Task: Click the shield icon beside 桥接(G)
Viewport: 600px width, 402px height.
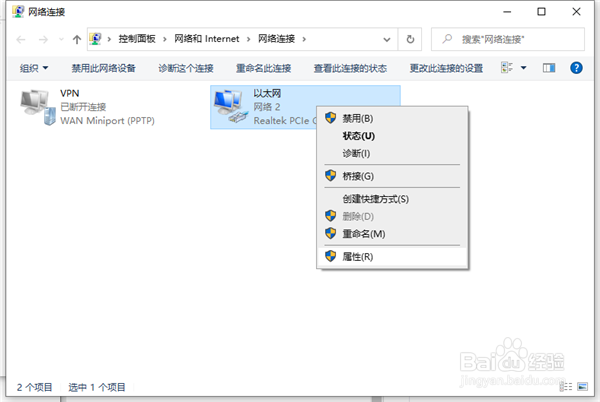Action: [x=331, y=176]
